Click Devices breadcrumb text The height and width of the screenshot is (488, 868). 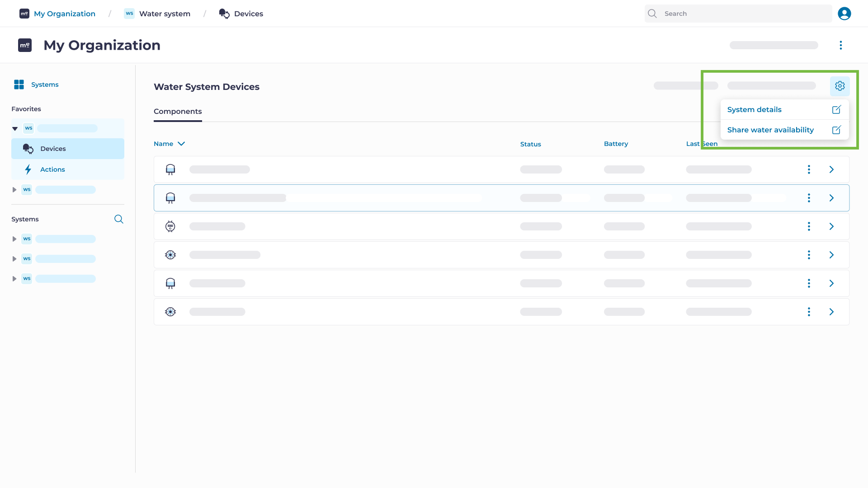pyautogui.click(x=249, y=14)
